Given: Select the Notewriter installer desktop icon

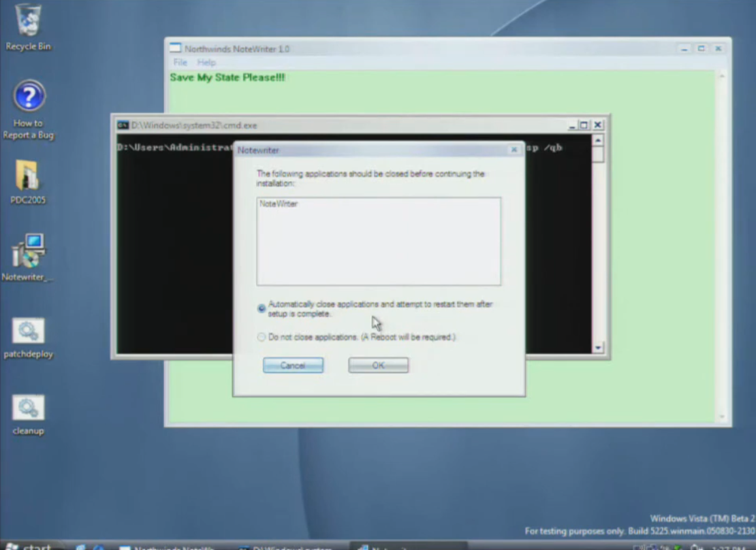Looking at the screenshot, I should (28, 257).
